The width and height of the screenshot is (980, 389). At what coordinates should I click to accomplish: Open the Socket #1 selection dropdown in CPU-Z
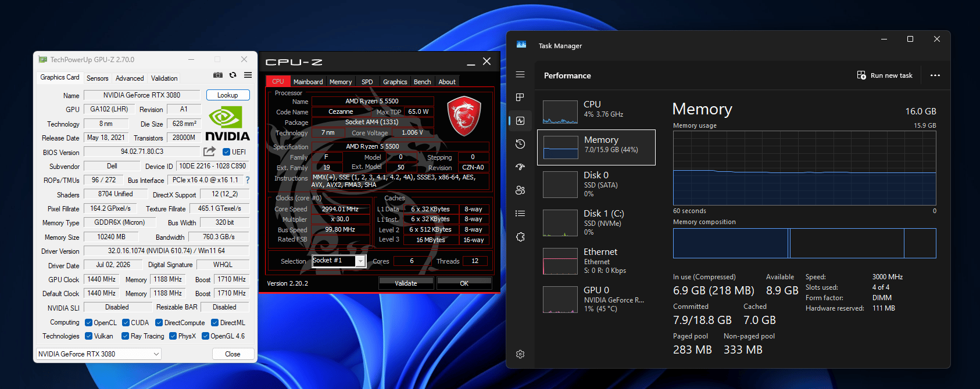tap(339, 261)
